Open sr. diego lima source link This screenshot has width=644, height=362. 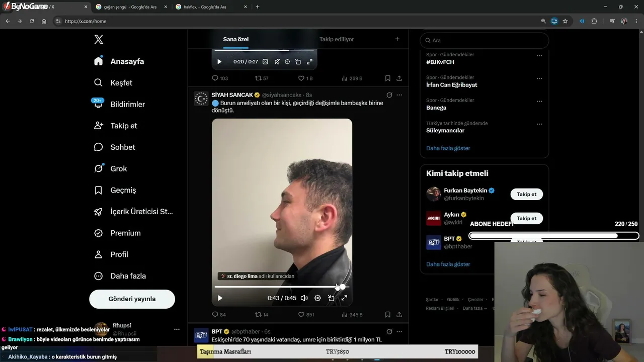pos(257,276)
